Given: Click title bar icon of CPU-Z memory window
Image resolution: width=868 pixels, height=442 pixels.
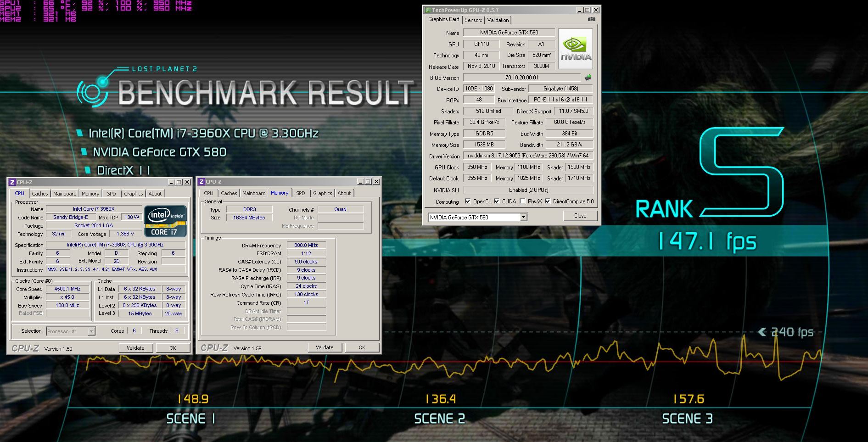Looking at the screenshot, I should (202, 182).
